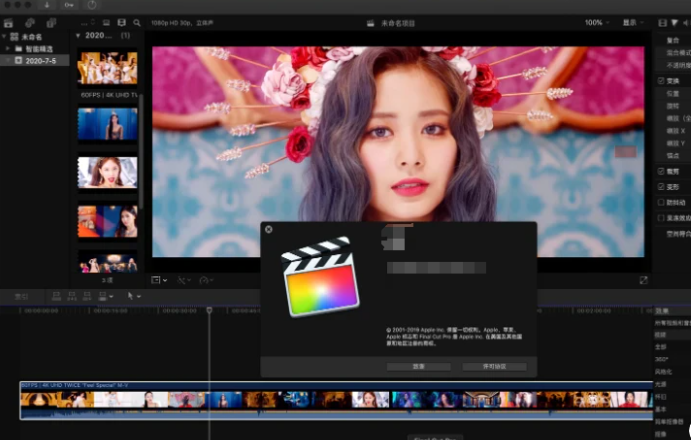Screen dimensions: 691x440
Task: Show the background tasks circle icon
Action: (x=92, y=5)
